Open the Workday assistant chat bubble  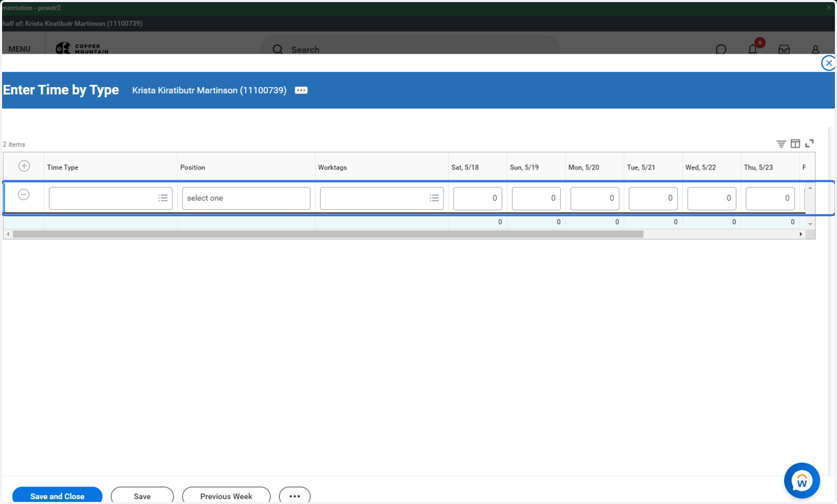click(801, 480)
